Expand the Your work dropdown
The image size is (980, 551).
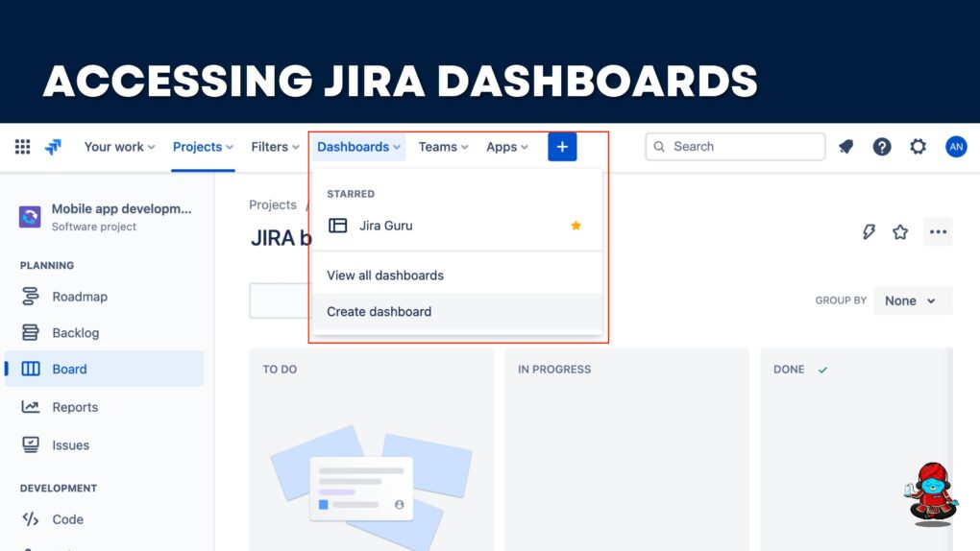point(119,147)
